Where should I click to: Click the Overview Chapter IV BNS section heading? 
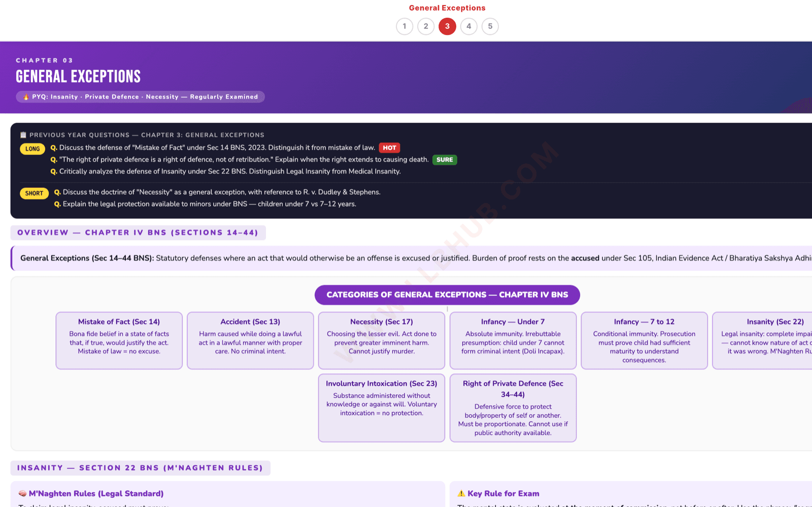(x=138, y=233)
